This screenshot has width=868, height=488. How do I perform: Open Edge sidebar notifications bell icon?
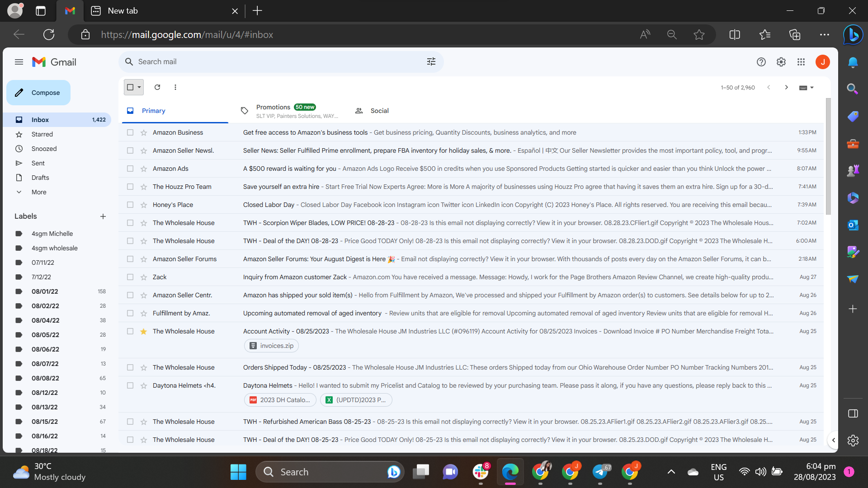[x=853, y=62]
